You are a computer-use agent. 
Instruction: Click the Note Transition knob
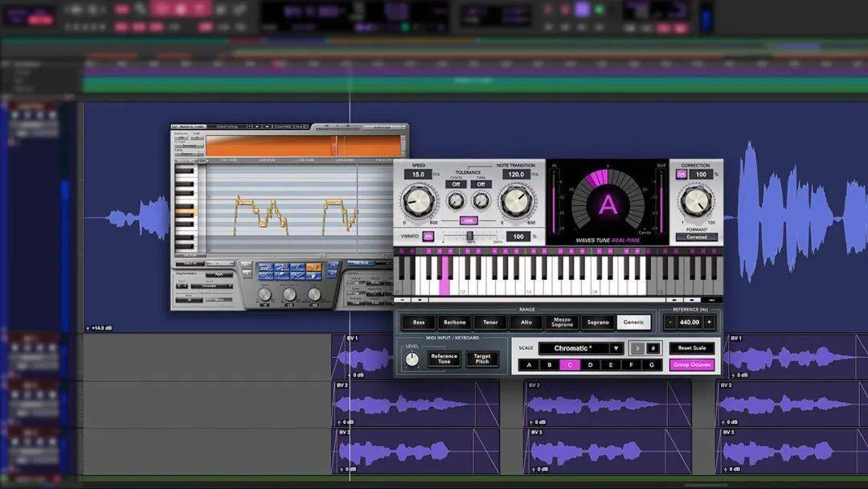tap(517, 201)
